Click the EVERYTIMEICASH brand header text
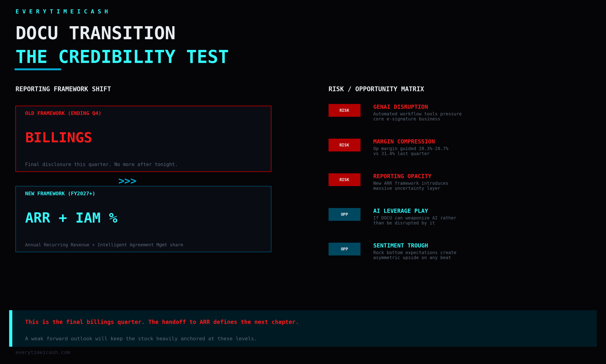Image resolution: width=606 pixels, height=364 pixels. pos(62,12)
